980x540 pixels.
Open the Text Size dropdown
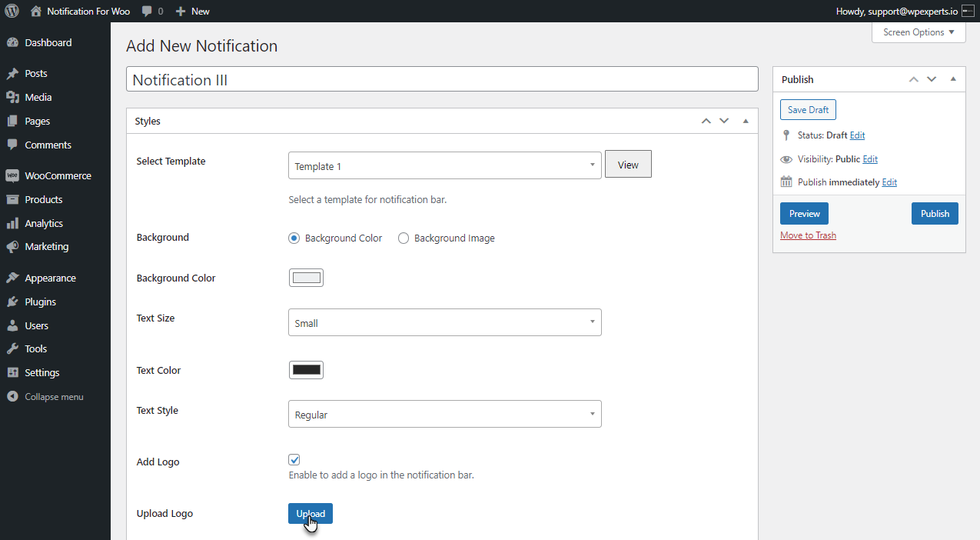(445, 323)
